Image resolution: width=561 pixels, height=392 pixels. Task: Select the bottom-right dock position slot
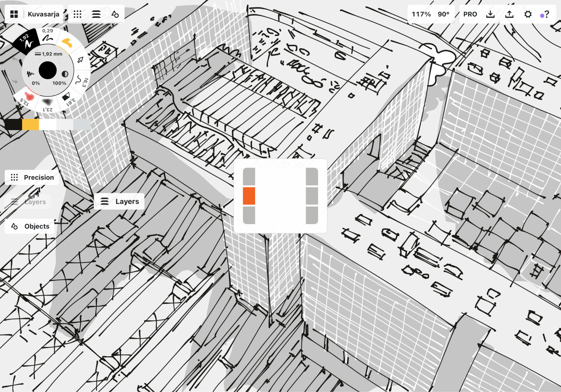[312, 215]
